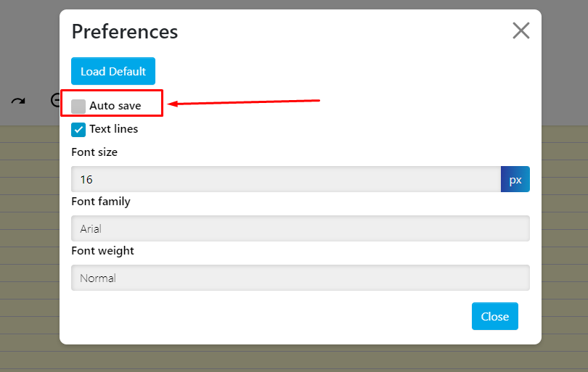Click the Load Default button
The height and width of the screenshot is (372, 588).
click(x=113, y=71)
